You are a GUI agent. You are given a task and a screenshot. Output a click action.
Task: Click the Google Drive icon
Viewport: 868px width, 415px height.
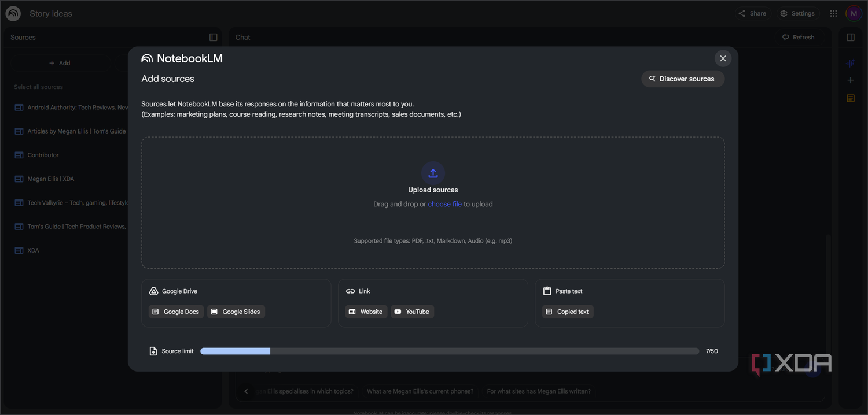(x=154, y=291)
